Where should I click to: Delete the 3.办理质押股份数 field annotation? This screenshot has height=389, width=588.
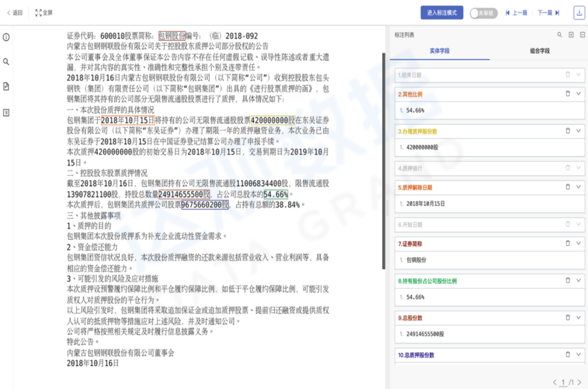point(568,131)
